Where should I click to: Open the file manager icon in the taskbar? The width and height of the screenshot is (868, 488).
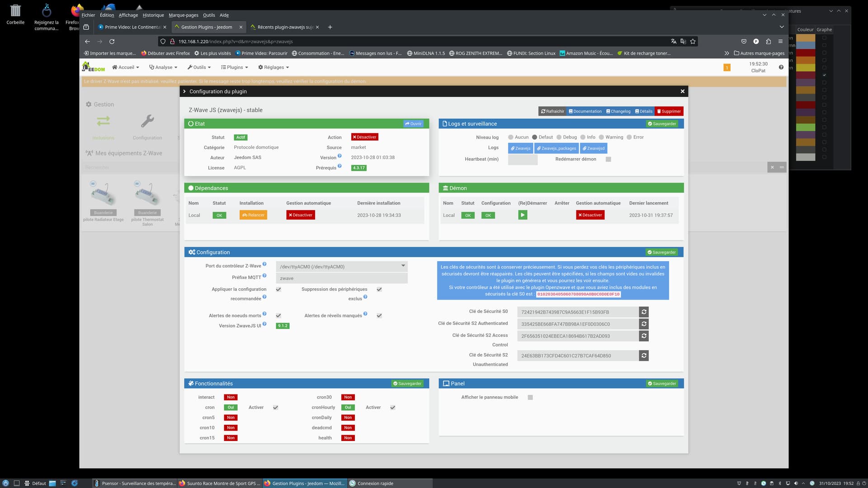click(52, 483)
